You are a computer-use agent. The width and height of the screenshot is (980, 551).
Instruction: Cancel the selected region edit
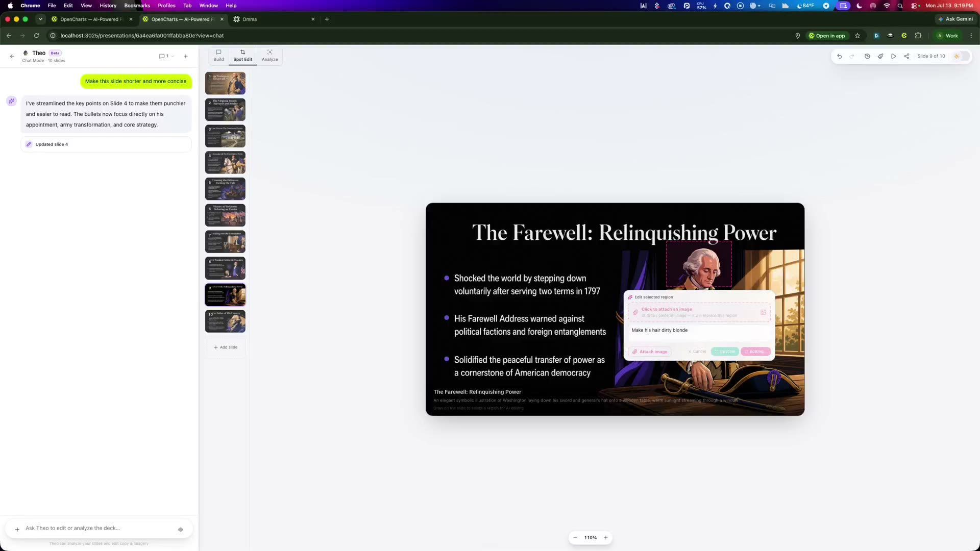[697, 352]
